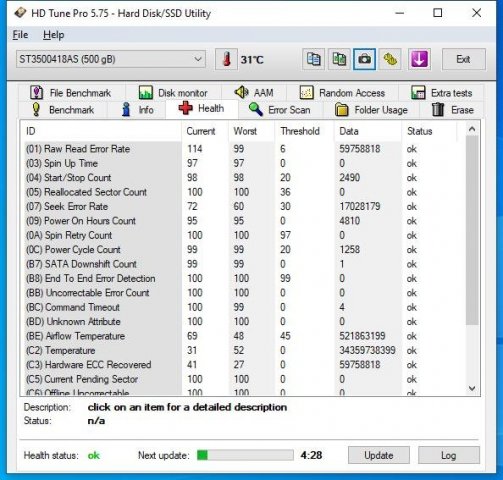Switch to the Erase tab
Image resolution: width=503 pixels, height=480 pixels.
pyautogui.click(x=452, y=110)
